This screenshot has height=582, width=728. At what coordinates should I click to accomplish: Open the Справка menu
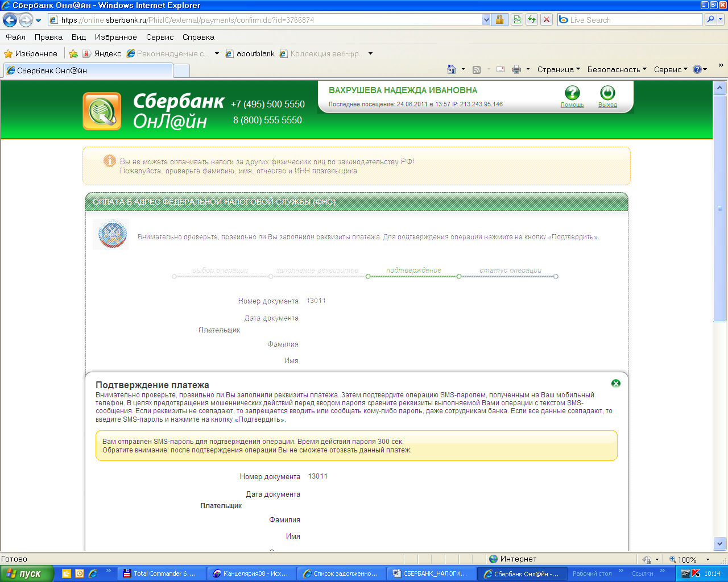click(x=198, y=37)
